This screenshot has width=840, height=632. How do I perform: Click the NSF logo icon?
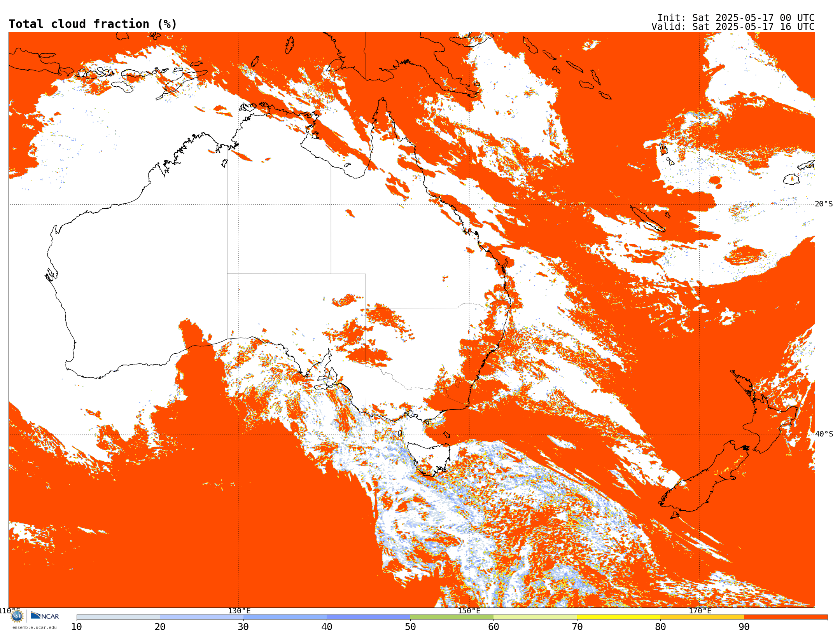17,616
